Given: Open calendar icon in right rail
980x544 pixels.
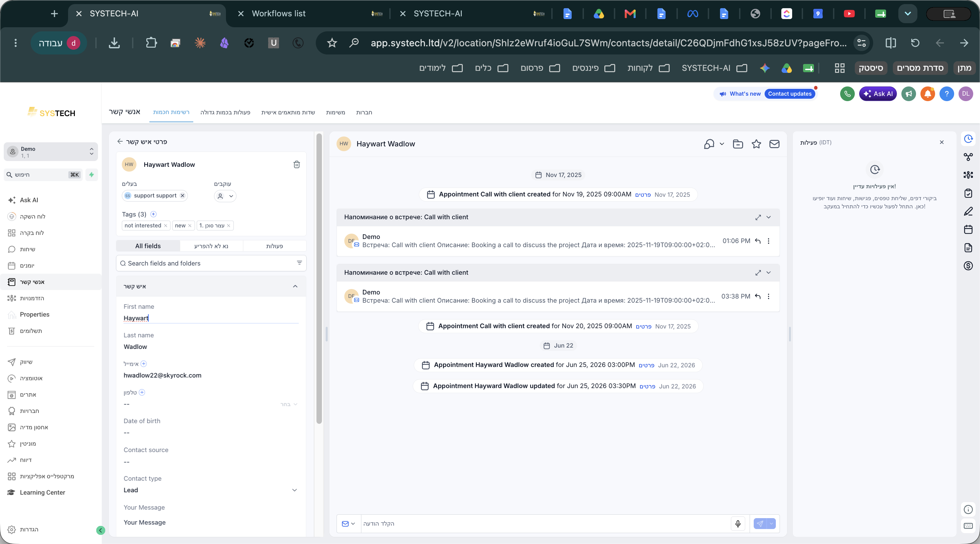Looking at the screenshot, I should 968,229.
